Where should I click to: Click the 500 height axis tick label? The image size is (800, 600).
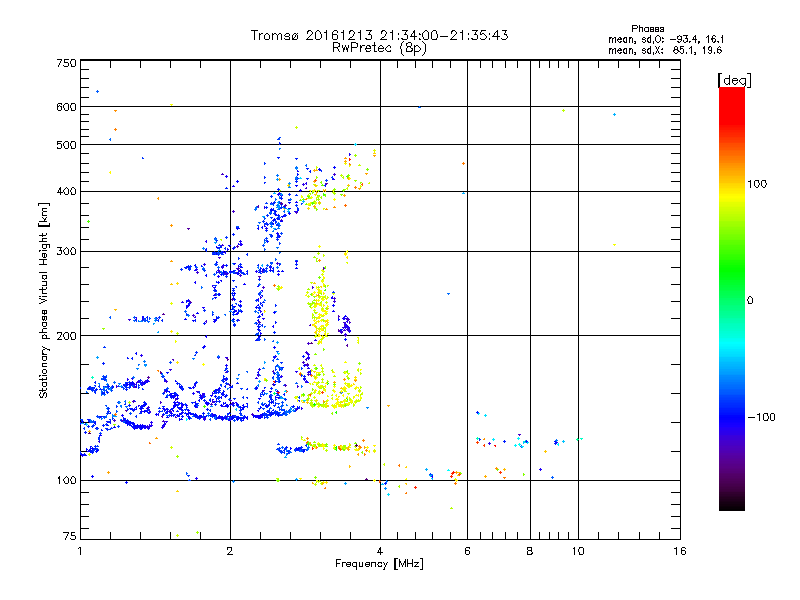(x=66, y=145)
